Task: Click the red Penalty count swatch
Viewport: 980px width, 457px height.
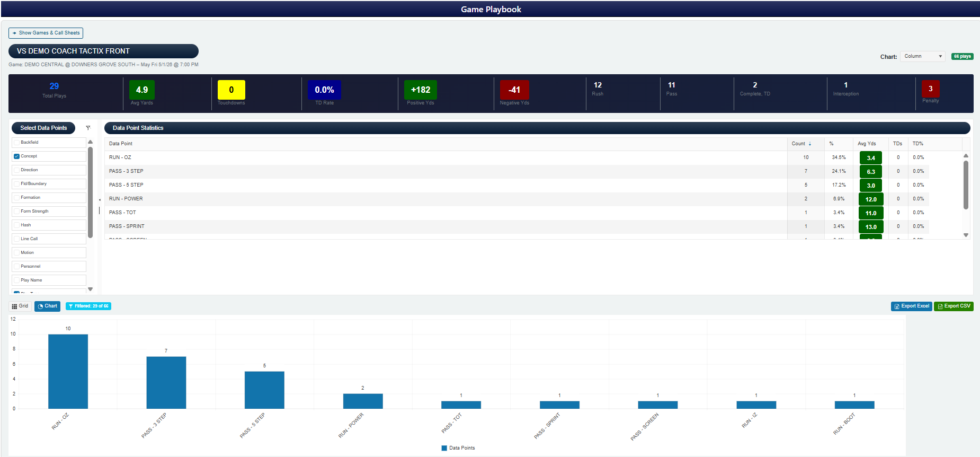Action: point(930,89)
